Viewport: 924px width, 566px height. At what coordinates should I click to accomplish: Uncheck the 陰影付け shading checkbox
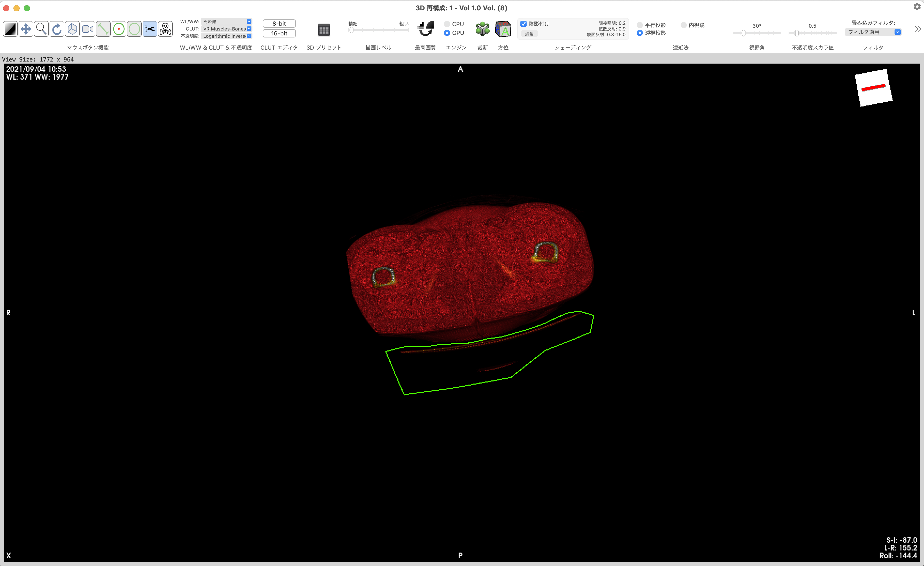pos(523,24)
